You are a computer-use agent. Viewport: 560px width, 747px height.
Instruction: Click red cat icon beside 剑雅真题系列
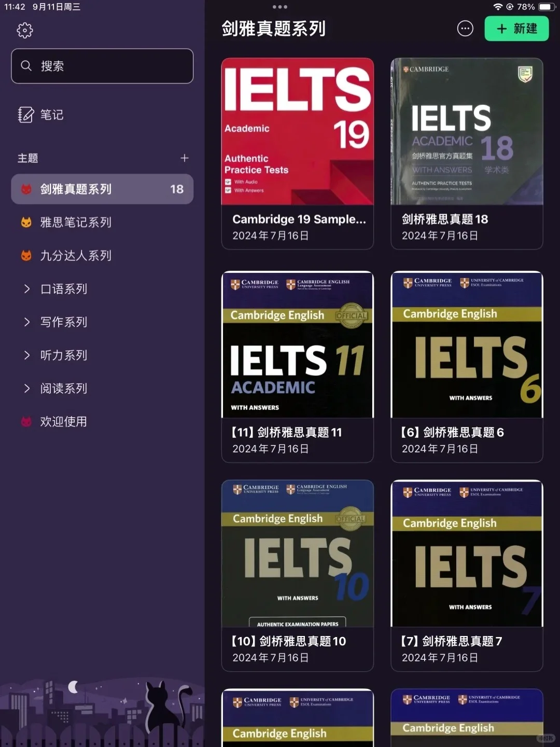click(26, 189)
